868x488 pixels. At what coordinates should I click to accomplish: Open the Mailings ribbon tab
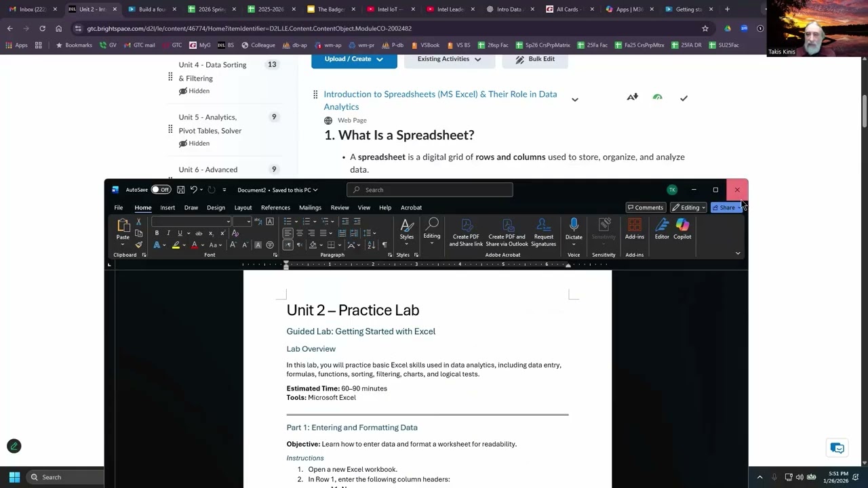pyautogui.click(x=310, y=207)
